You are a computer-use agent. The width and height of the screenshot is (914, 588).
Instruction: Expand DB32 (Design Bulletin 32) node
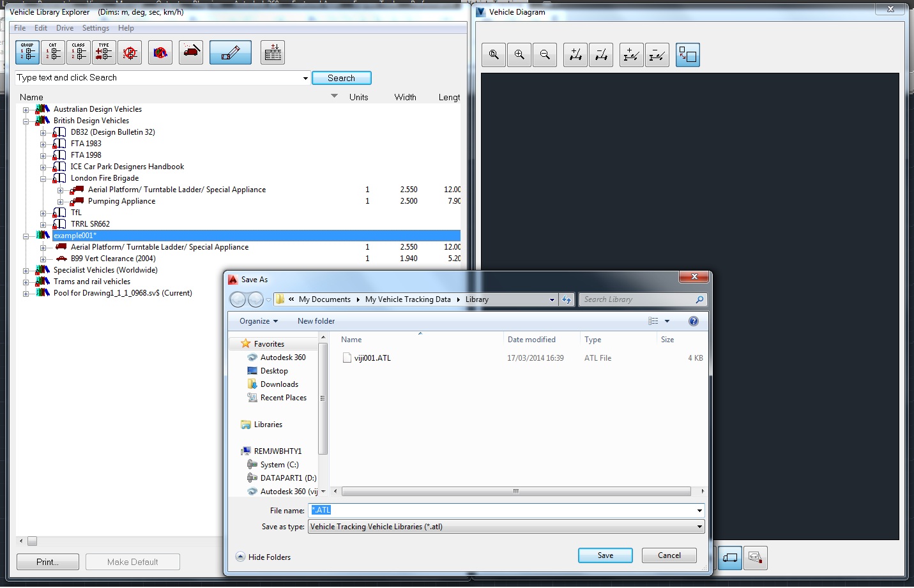(43, 133)
